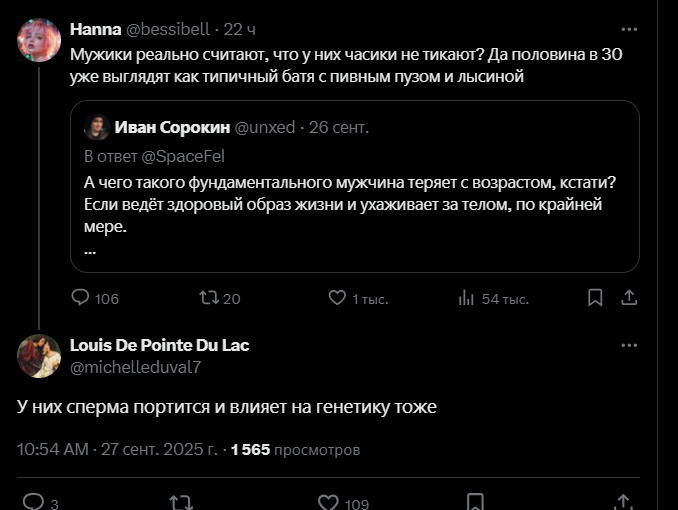
Task: Reply to Louis De Pointe's tweet
Action: click(33, 502)
